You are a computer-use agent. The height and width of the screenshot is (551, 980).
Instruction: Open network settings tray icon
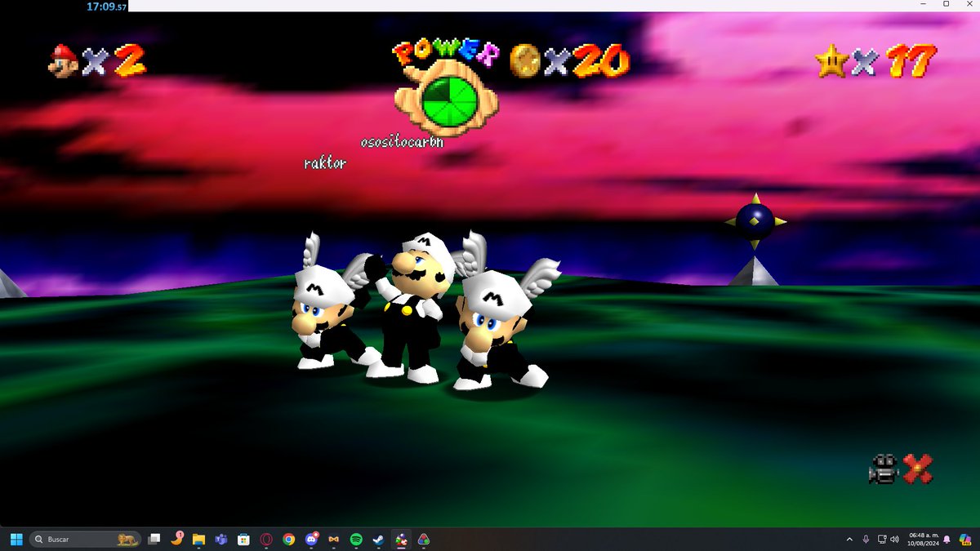click(x=881, y=540)
